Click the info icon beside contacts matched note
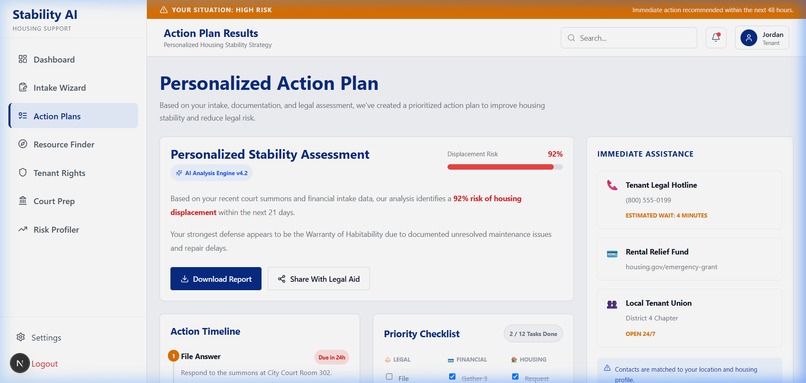The image size is (806, 383). coord(607,368)
